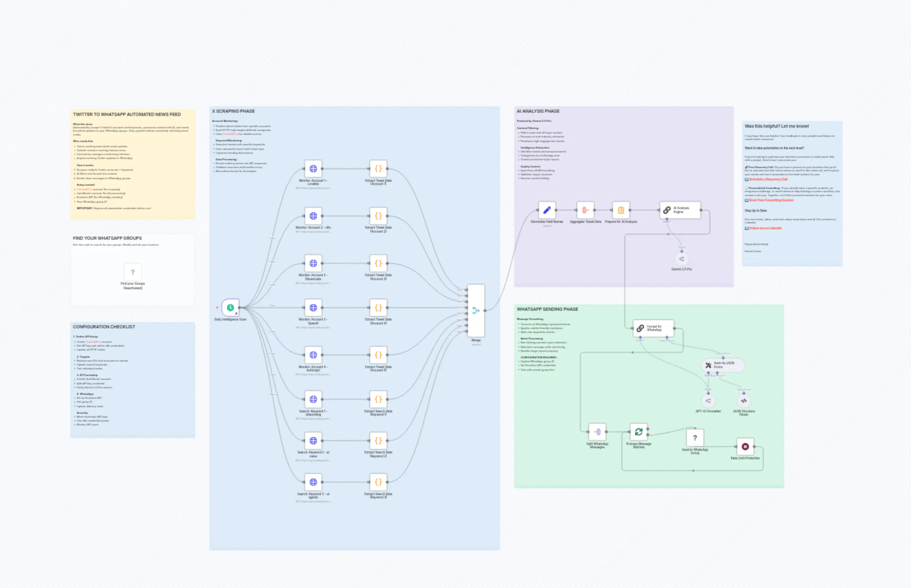Open the Split WhatsApp Messages node
911x588 pixels.
click(597, 433)
